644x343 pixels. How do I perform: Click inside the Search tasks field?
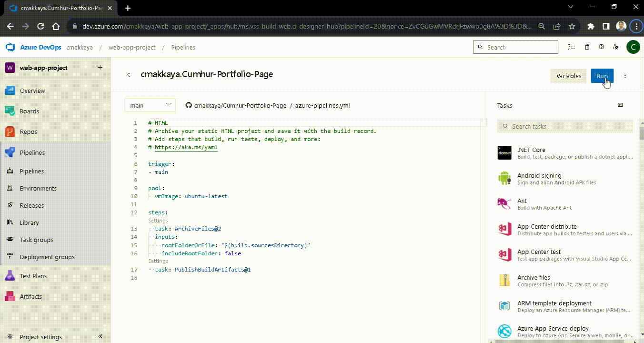tap(564, 126)
